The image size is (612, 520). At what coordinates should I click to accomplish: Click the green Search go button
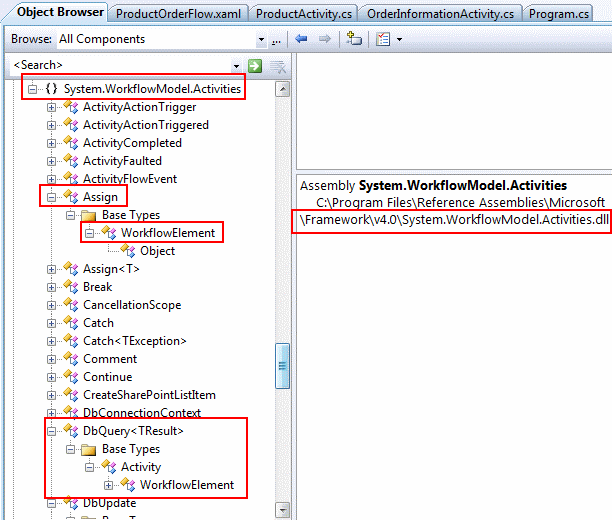255,66
